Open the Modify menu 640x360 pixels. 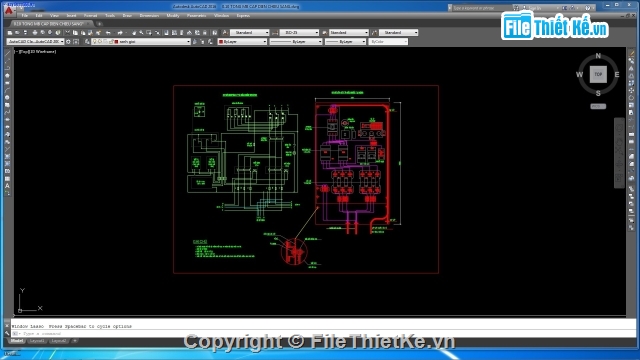173,16
